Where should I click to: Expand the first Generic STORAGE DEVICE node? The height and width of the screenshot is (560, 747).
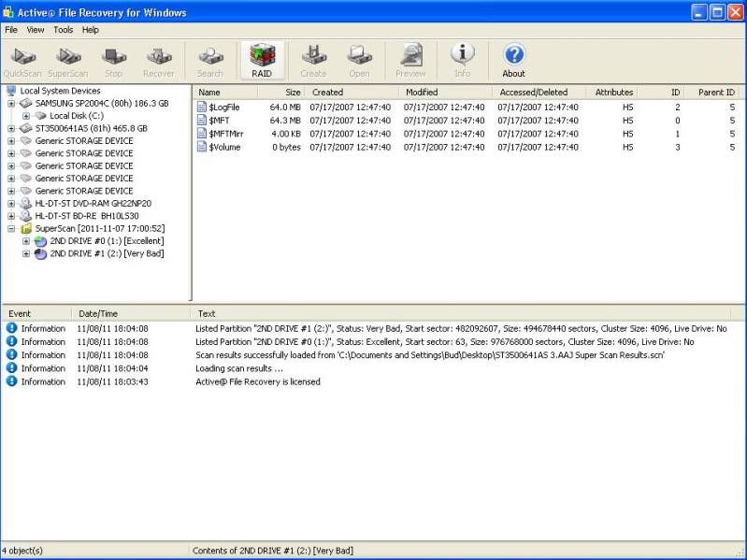click(11, 141)
